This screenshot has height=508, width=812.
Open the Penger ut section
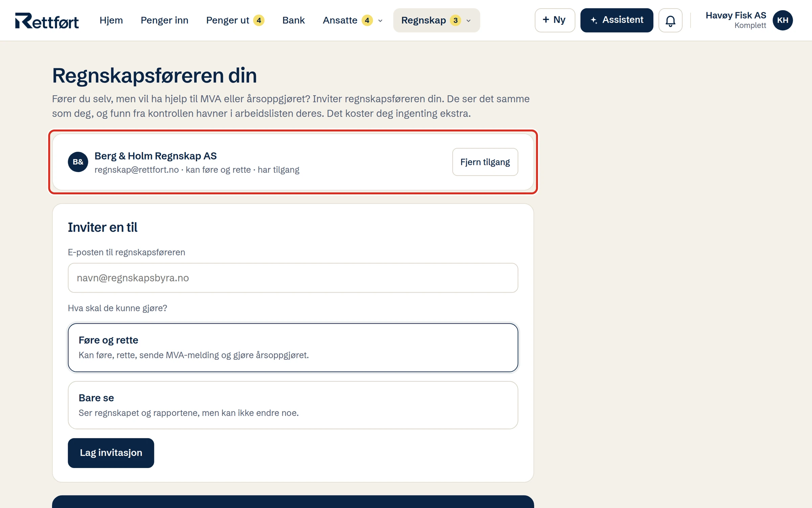(235, 20)
